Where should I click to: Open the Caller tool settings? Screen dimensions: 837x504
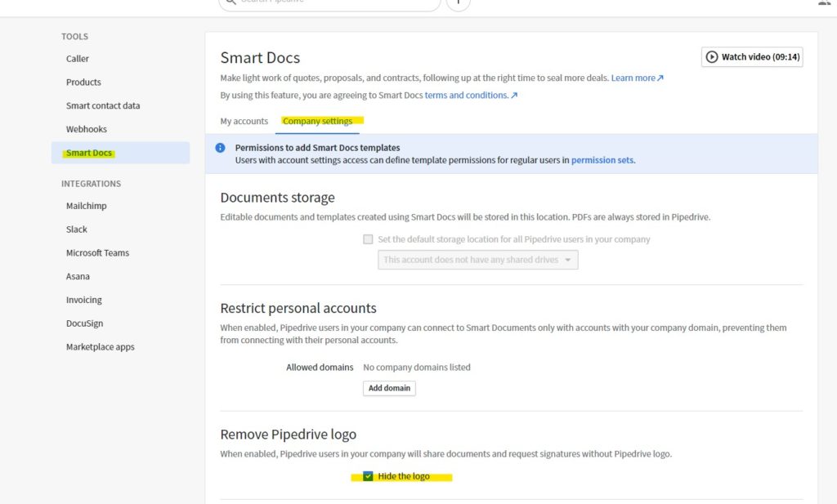pos(78,59)
